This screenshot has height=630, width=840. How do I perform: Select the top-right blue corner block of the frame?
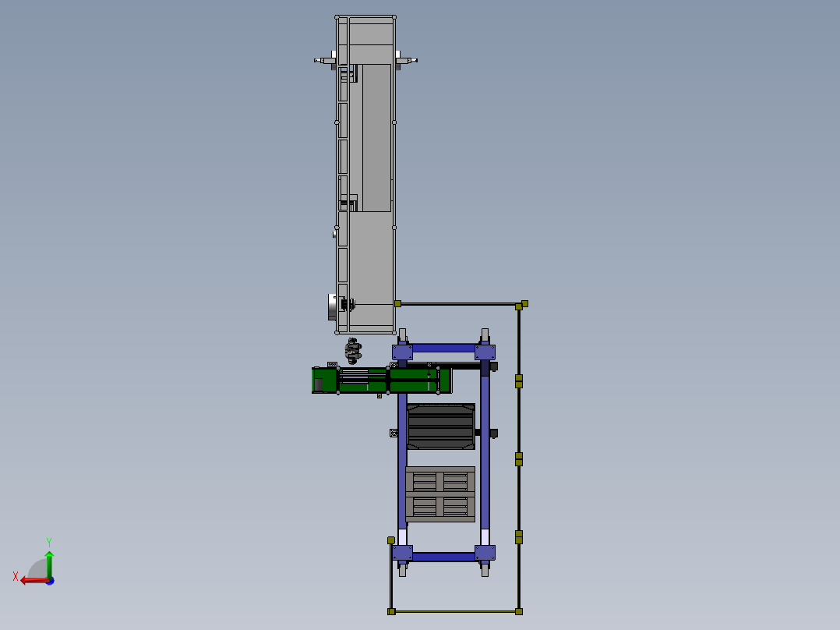[485, 352]
